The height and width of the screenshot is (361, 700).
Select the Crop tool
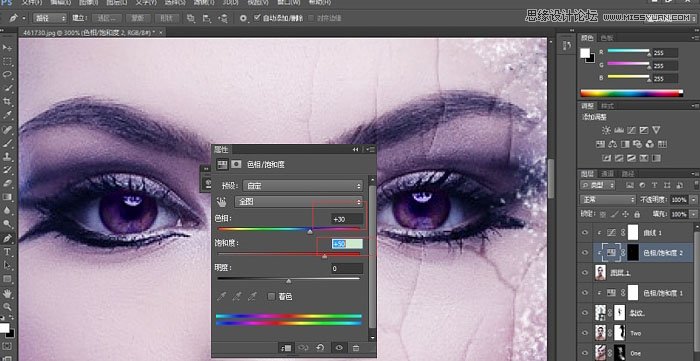tap(7, 102)
